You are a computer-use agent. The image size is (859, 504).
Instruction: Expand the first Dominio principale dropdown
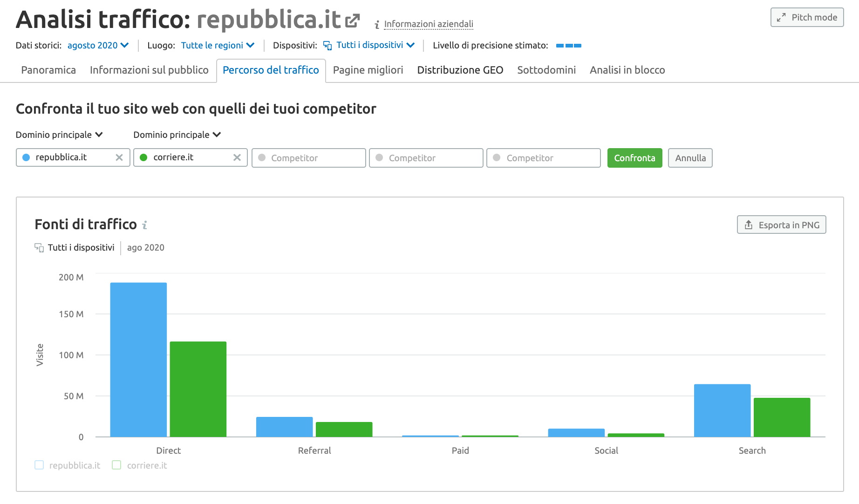59,135
